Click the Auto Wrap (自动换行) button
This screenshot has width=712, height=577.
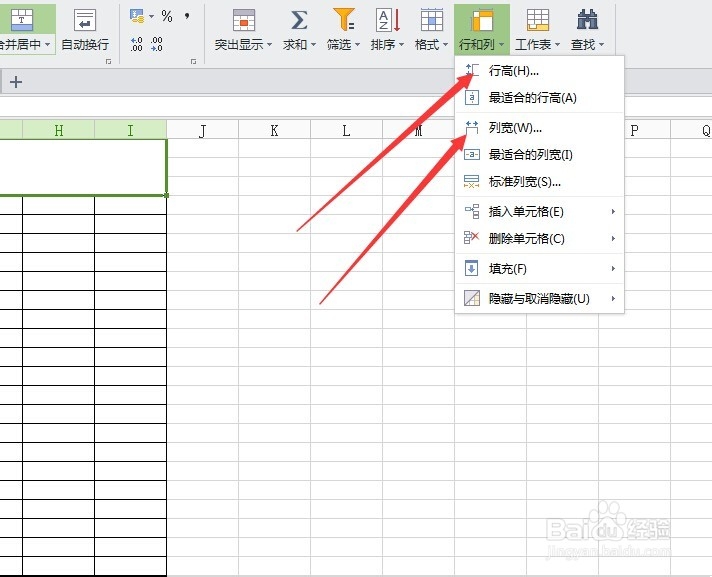click(x=85, y=30)
